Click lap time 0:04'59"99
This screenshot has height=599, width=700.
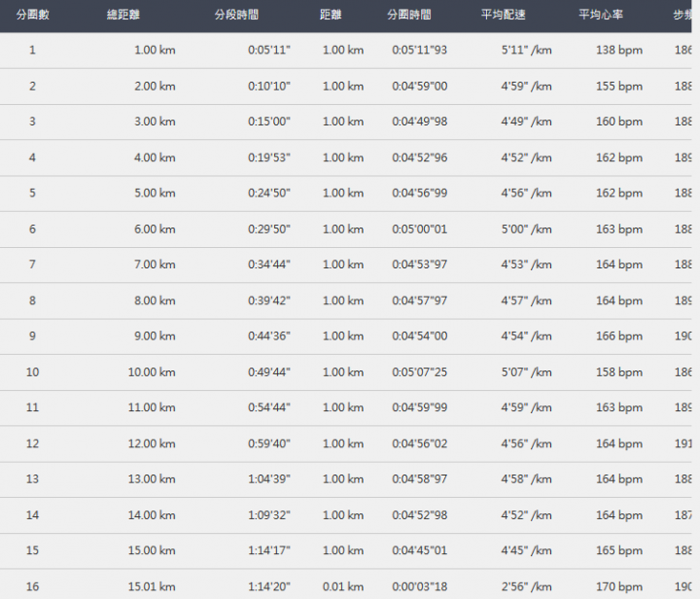tap(420, 407)
